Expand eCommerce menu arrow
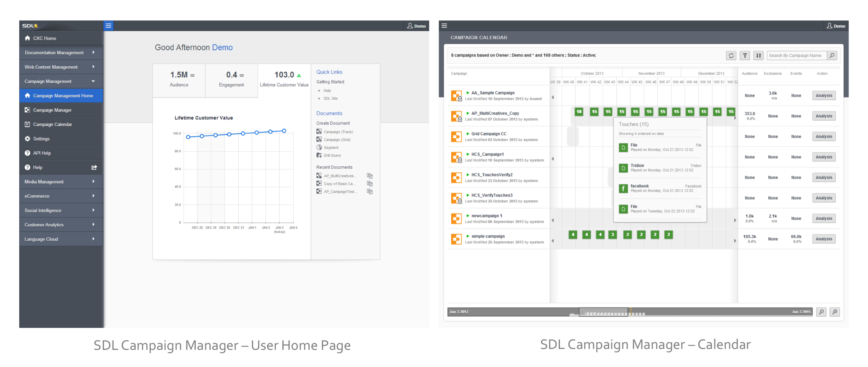The image size is (868, 367). click(93, 196)
